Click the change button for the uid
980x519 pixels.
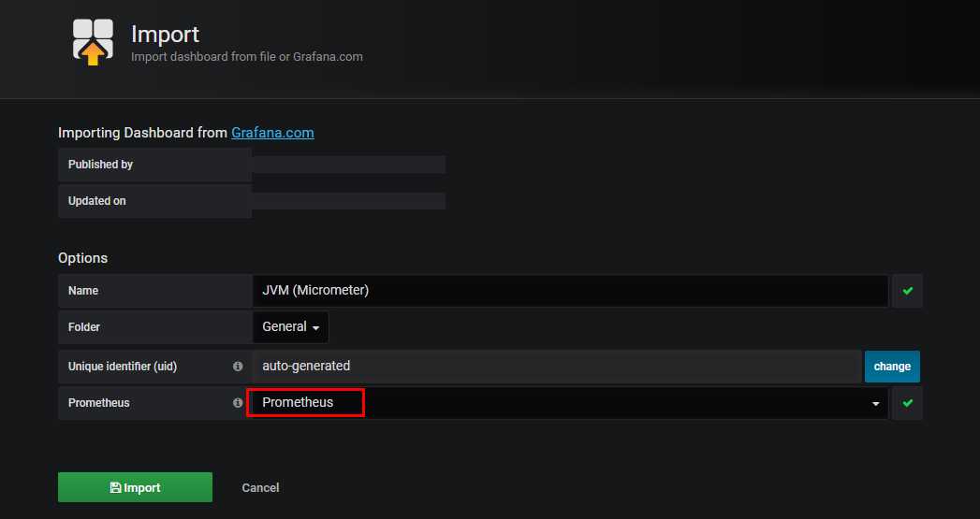click(x=892, y=367)
